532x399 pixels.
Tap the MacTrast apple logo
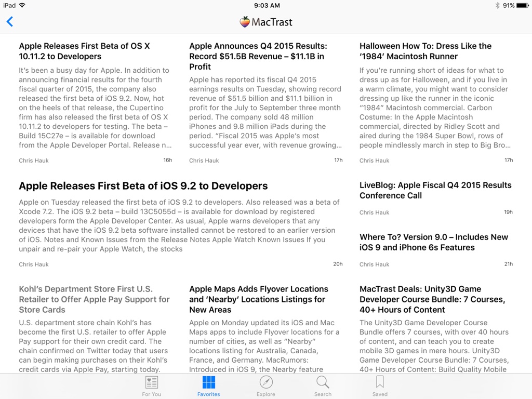tap(245, 22)
